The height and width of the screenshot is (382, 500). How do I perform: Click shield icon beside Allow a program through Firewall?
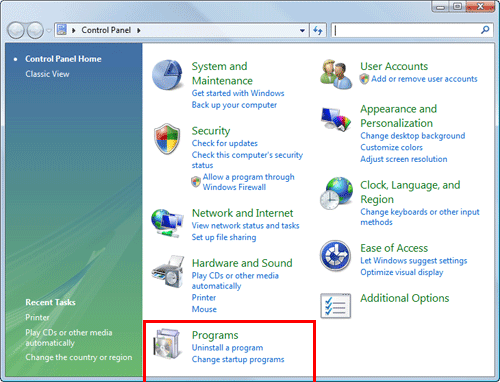click(x=196, y=182)
